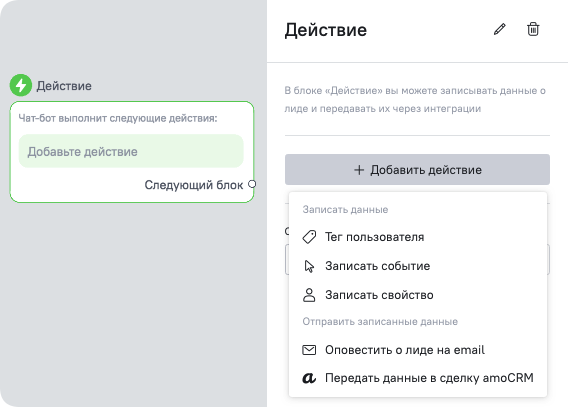Open the Добавить действие dropdown button
The image size is (568, 407).
point(417,170)
